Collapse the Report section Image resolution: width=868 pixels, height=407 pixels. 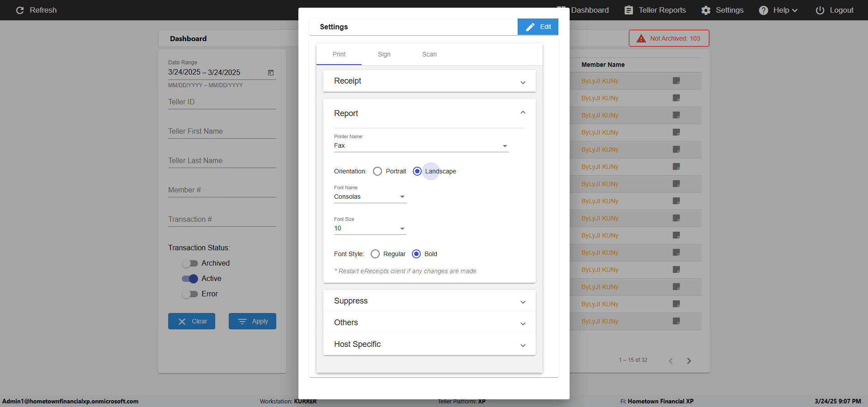pos(429,113)
